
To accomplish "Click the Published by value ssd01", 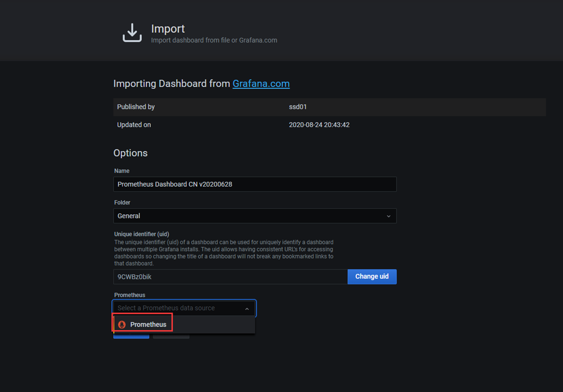I will point(298,107).
